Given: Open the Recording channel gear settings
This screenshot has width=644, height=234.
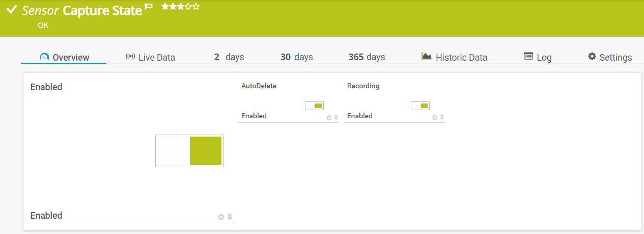Looking at the screenshot, I should 435,118.
